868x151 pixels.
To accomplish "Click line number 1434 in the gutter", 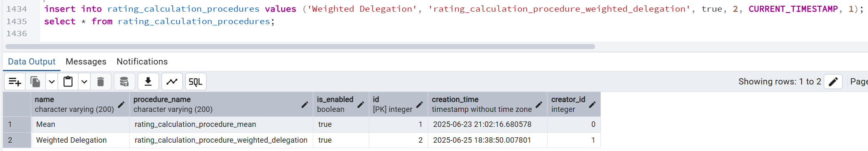I will (17, 9).
